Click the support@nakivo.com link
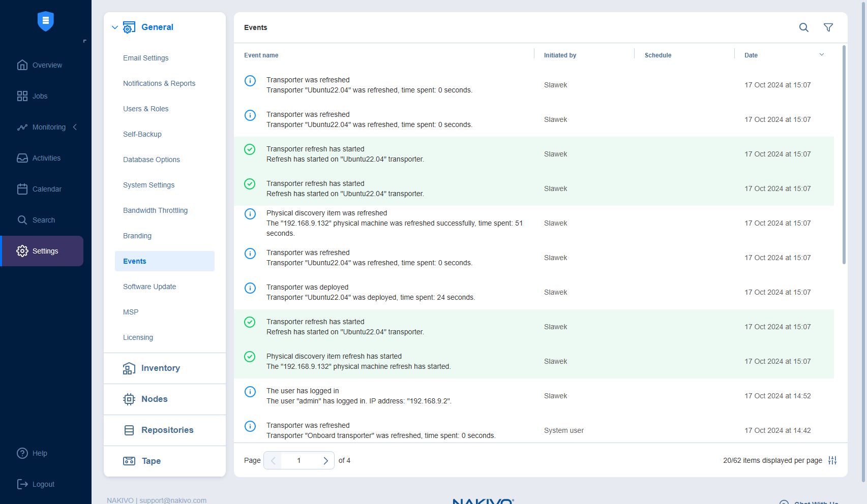 [173, 500]
